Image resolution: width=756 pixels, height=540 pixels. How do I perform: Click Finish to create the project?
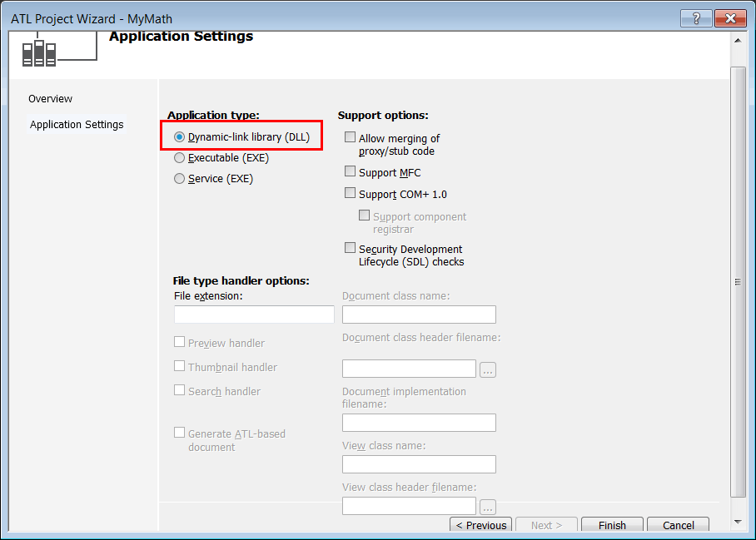tap(612, 525)
